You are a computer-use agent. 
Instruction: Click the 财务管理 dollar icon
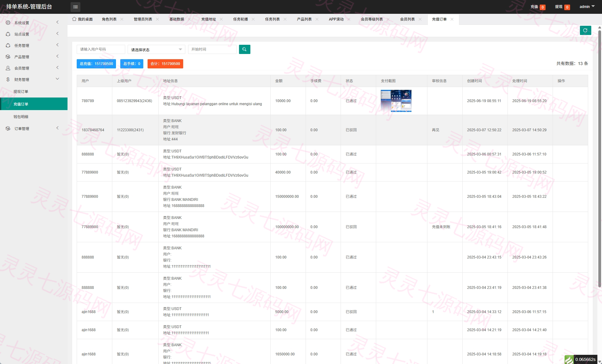point(8,79)
